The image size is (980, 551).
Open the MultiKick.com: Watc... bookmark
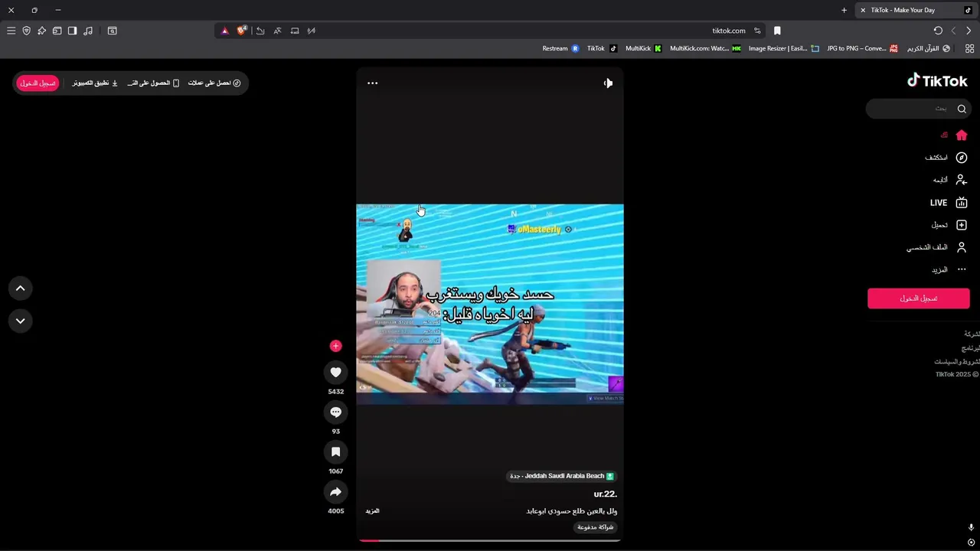[x=705, y=48]
